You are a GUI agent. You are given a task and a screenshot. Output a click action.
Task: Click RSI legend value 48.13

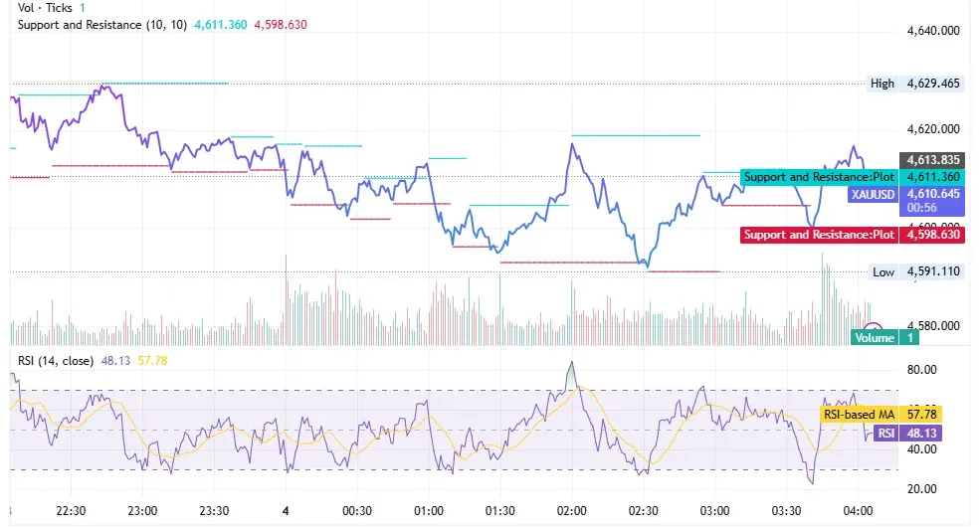click(x=115, y=361)
